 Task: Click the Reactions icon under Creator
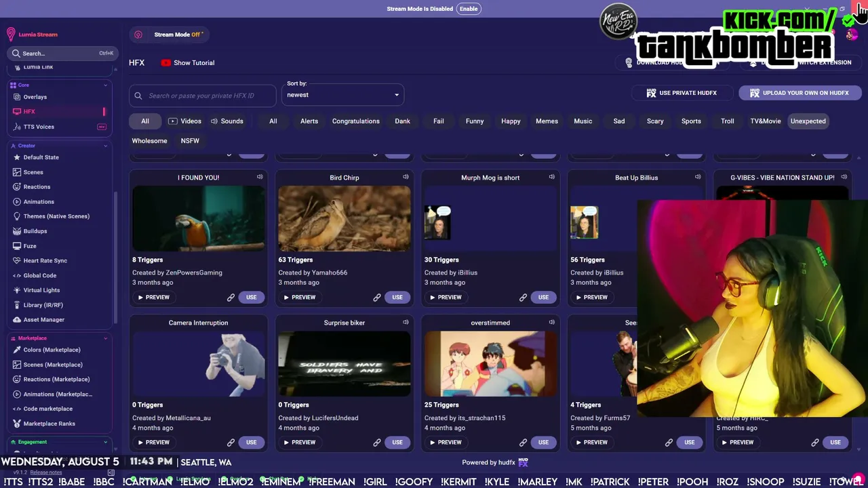17,187
